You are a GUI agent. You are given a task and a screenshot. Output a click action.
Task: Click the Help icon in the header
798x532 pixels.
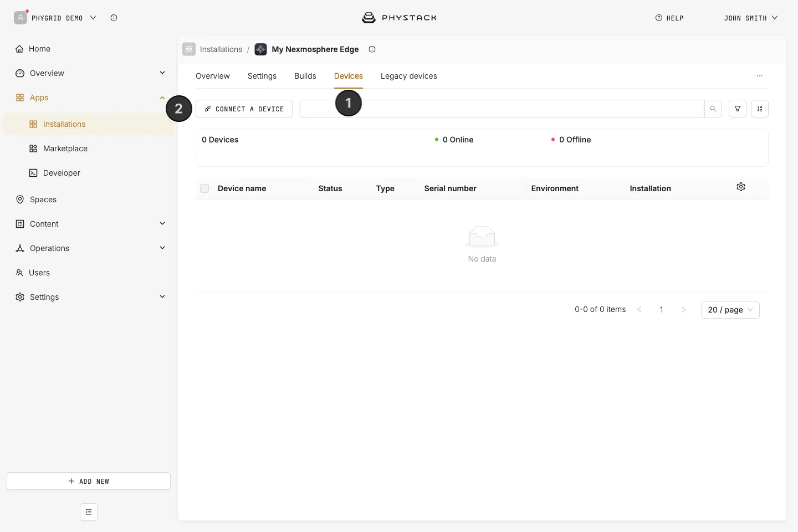pos(659,18)
